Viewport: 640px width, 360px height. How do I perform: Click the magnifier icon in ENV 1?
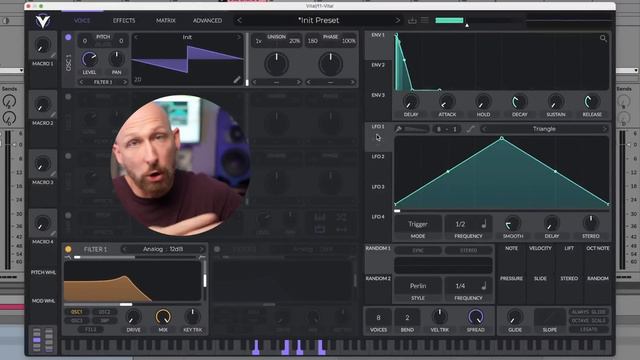tap(603, 38)
